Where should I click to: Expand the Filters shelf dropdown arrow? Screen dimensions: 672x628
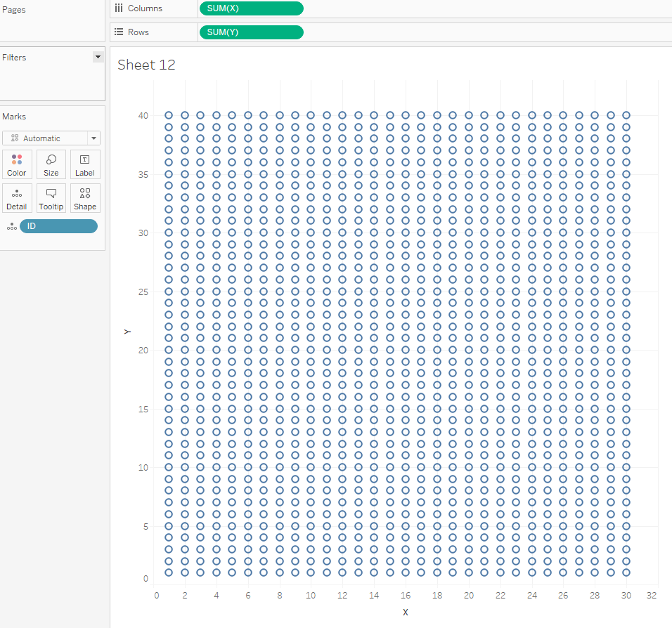point(98,57)
